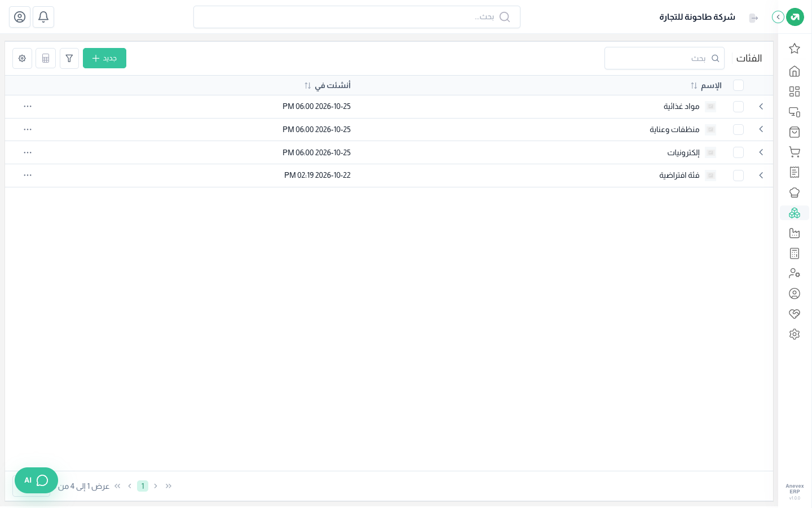Open the contacts person icon in sidebar
Viewport: 812px width, 508px height.
point(795,294)
